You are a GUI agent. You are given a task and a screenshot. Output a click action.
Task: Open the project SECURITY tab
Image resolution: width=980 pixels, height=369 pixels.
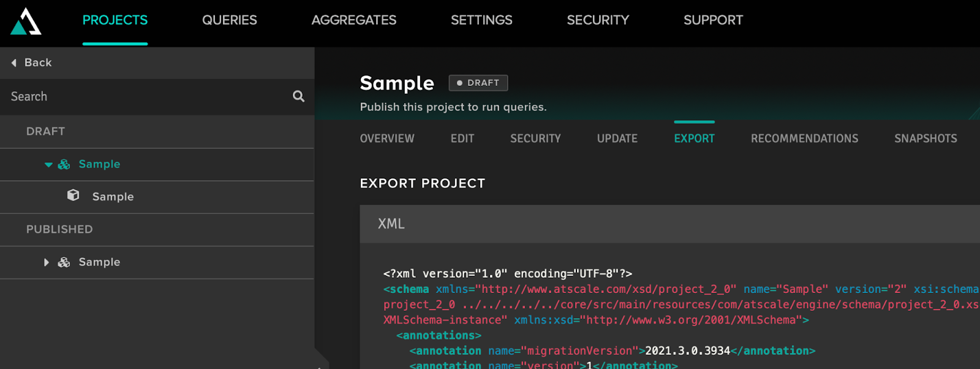click(x=535, y=139)
